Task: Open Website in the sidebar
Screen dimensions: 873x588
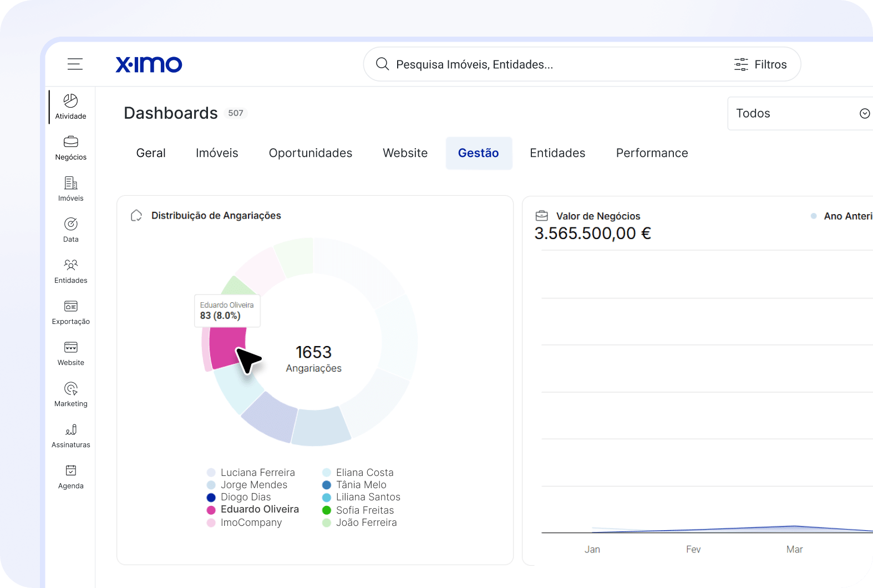Action: pyautogui.click(x=71, y=353)
